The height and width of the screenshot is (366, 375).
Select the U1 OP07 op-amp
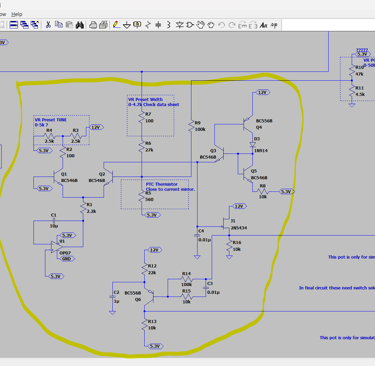[x=57, y=247]
